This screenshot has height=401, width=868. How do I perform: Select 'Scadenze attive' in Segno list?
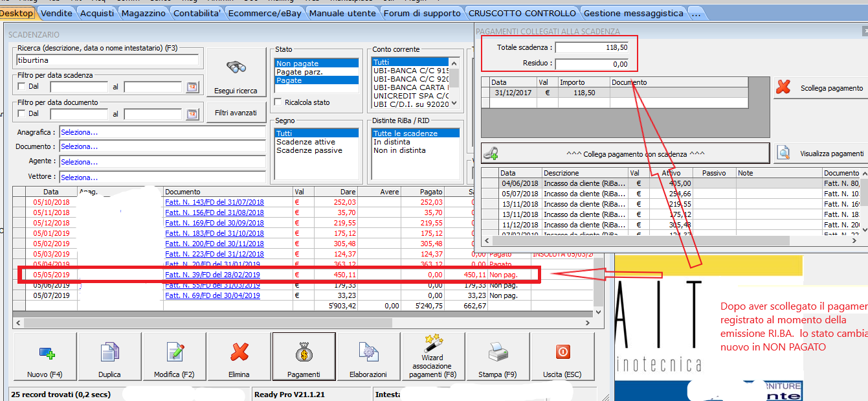click(317, 142)
